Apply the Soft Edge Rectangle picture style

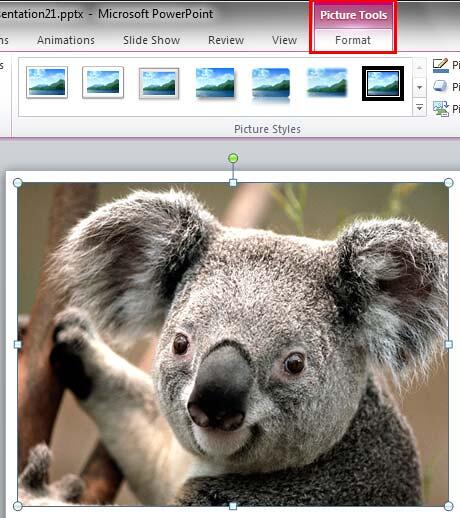[x=327, y=82]
